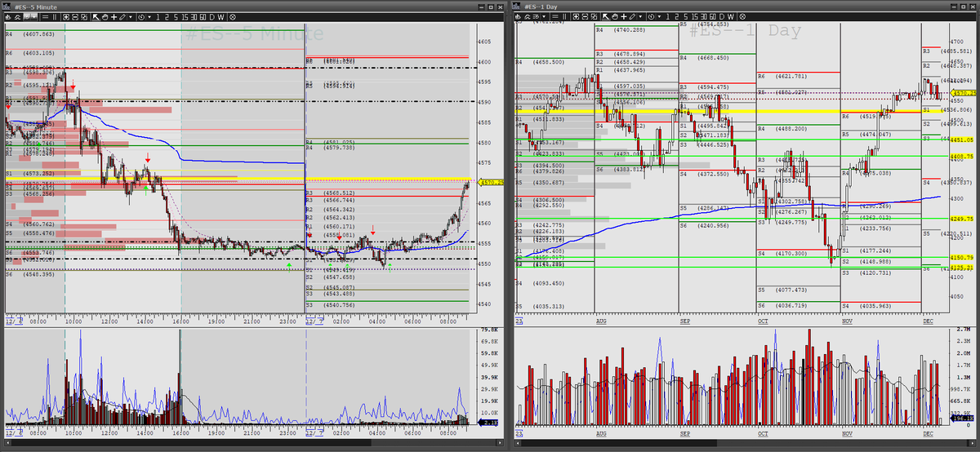980x452 pixels.
Task: Select vertical line tool in 5 Minute toolbar
Action: click(x=55, y=17)
